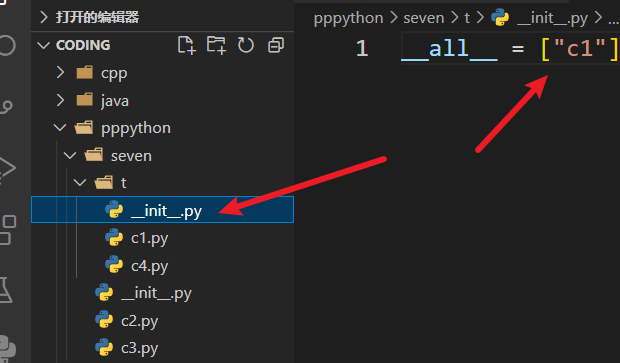This screenshot has width=620, height=363.
Task: Open __init__.py inside the t folder
Action: click(x=163, y=210)
